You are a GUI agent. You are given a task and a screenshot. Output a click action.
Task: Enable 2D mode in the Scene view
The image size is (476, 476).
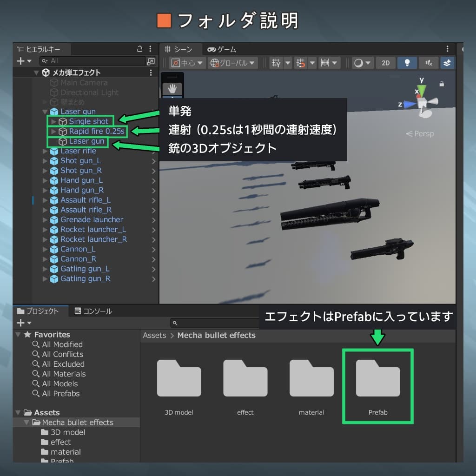click(x=385, y=63)
